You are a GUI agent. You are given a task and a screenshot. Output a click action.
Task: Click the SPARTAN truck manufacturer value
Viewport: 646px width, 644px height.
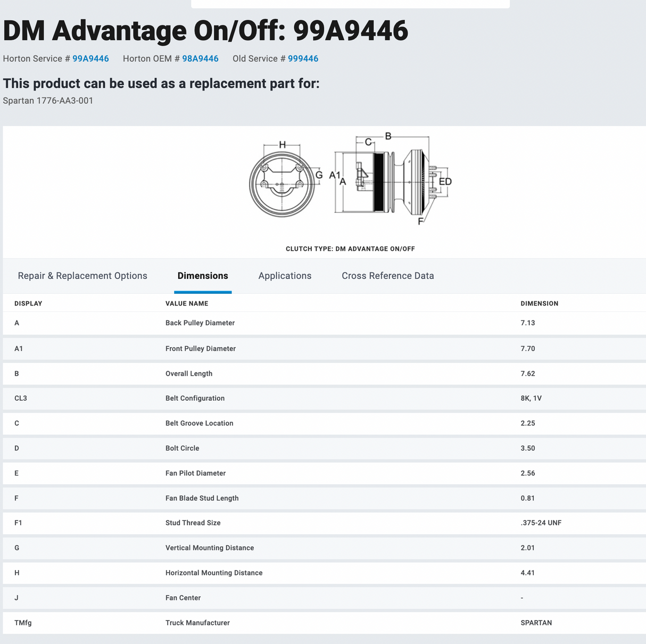click(536, 623)
